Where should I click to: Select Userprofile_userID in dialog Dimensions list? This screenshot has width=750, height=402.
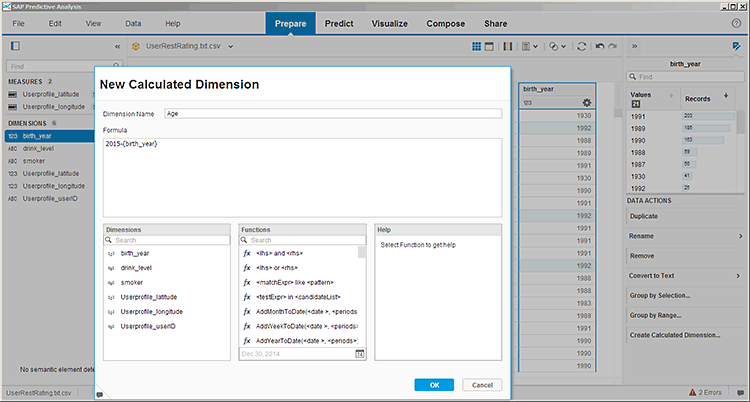[148, 326]
